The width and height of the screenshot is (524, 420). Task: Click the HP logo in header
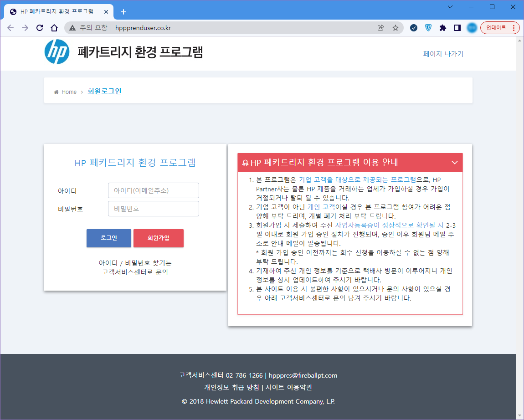pos(57,52)
